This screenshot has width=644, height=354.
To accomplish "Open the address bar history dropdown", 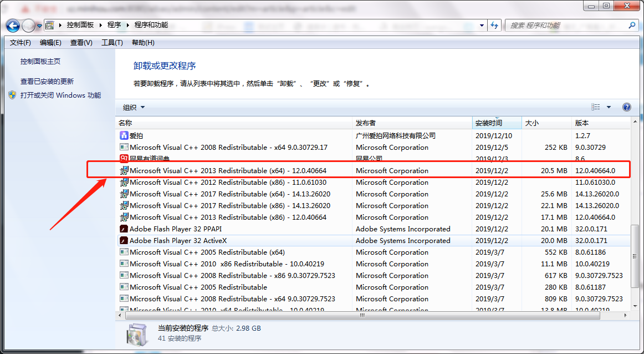I will tap(481, 26).
